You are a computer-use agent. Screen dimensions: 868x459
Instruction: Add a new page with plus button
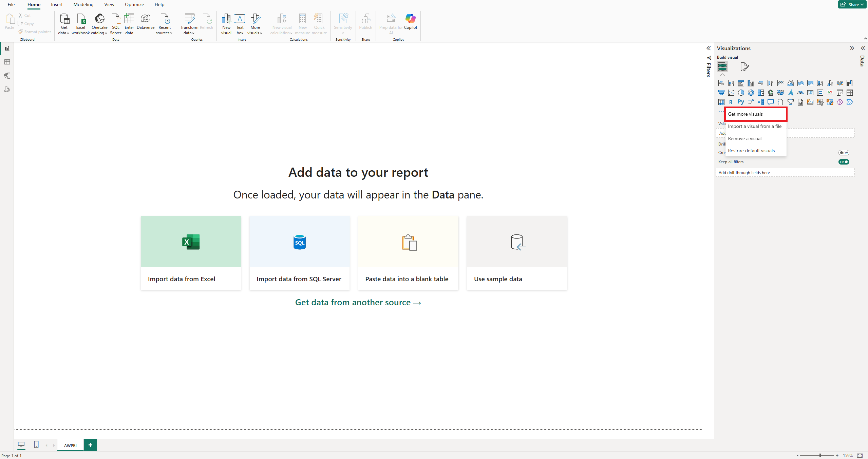click(x=90, y=445)
